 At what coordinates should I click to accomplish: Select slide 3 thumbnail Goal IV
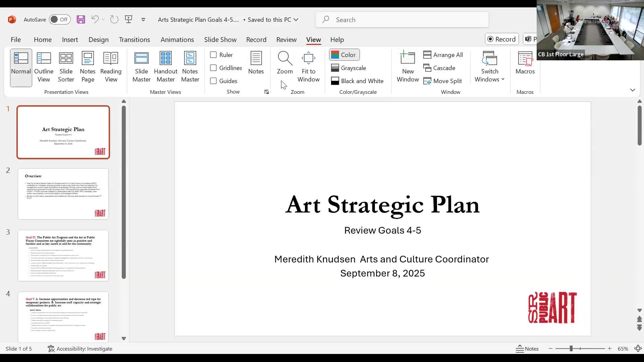click(x=63, y=255)
